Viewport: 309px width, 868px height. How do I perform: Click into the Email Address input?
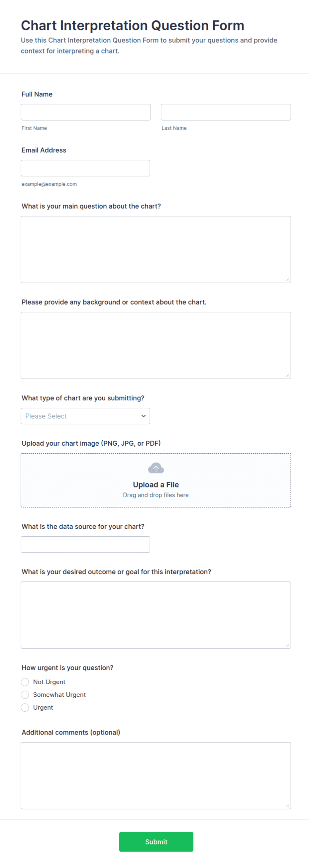click(x=85, y=168)
